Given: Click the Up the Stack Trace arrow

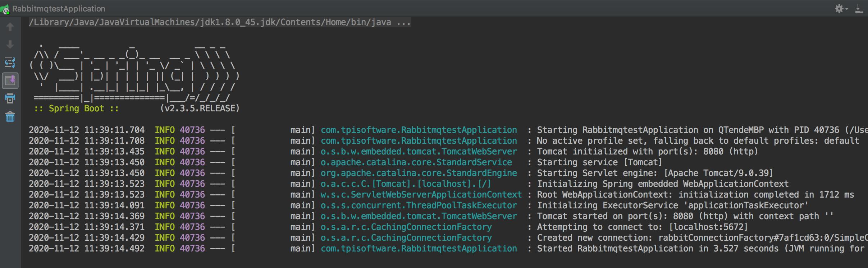Looking at the screenshot, I should (x=10, y=27).
